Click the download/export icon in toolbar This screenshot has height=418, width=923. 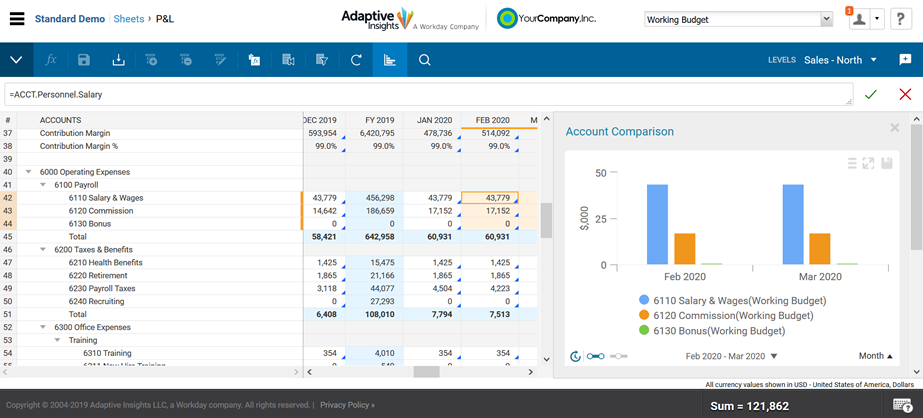118,60
